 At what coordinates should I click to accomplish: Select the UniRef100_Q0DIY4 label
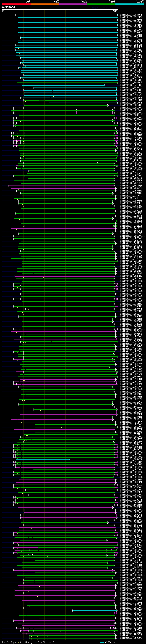tap(131, 65)
